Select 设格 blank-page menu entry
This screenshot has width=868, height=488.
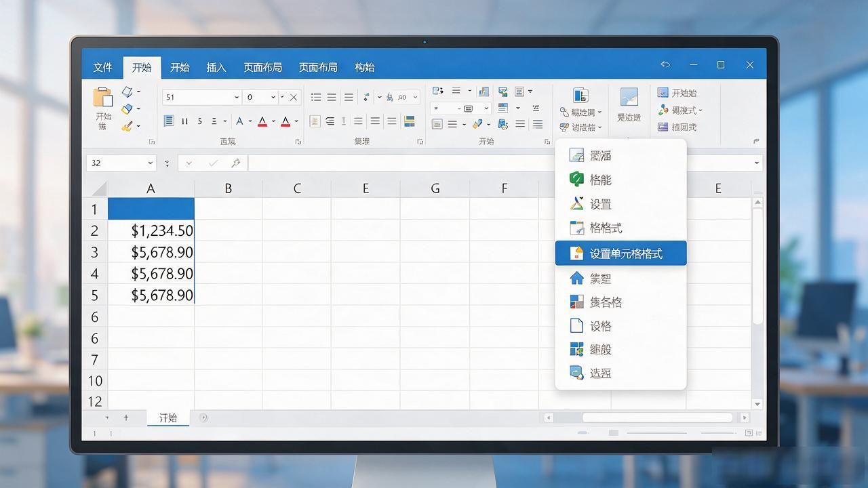[x=620, y=326]
